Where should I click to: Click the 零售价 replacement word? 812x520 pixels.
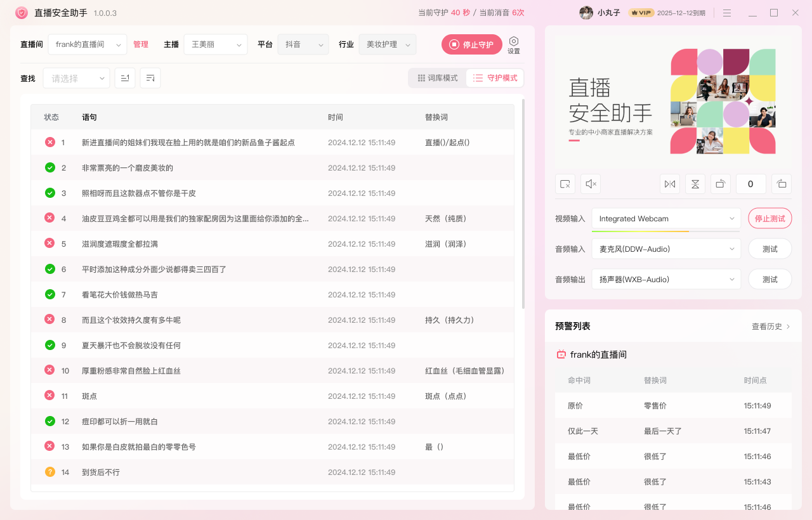tap(655, 405)
